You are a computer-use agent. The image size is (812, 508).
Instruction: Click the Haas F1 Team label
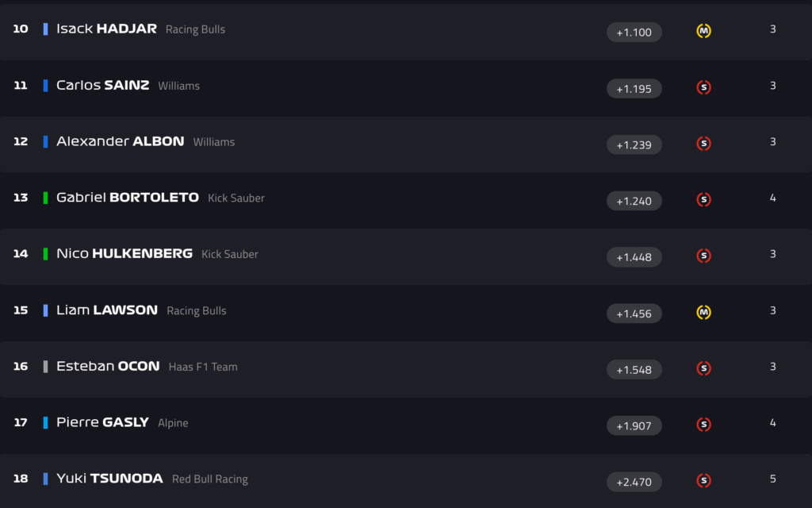203,367
